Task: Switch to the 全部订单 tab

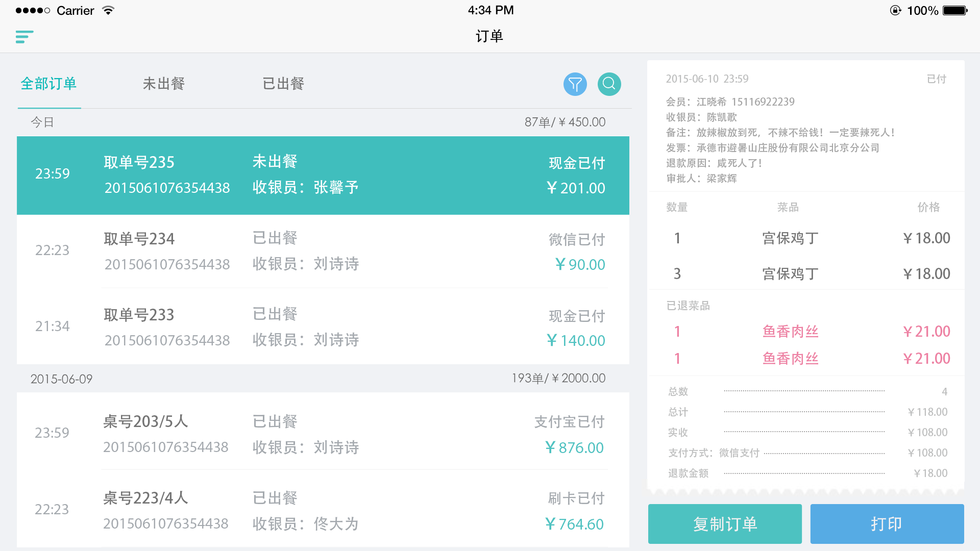Action: click(48, 84)
